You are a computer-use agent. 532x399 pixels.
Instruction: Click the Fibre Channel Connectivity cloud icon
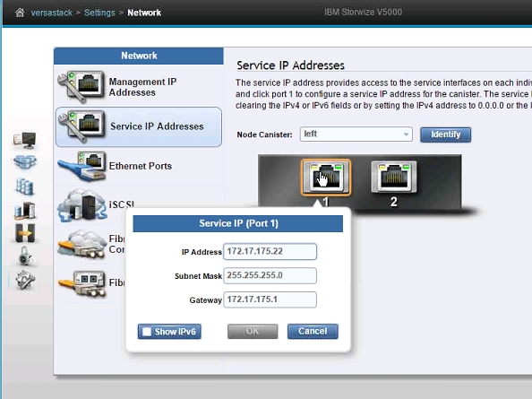pyautogui.click(x=82, y=244)
